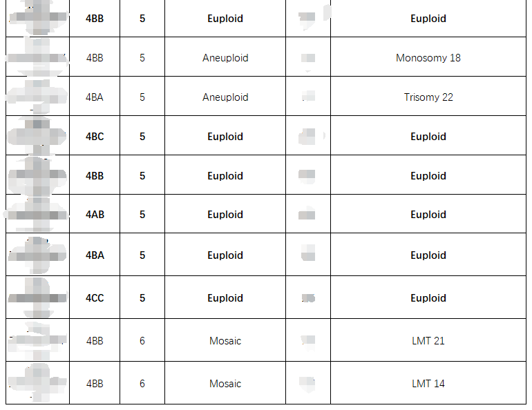Select the 5 in the 4AB row

tap(142, 215)
